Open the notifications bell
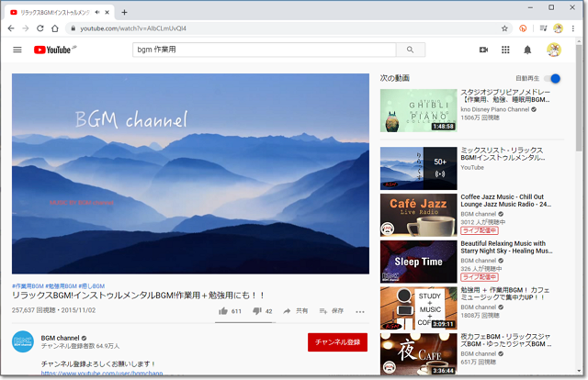Image resolution: width=588 pixels, height=380 pixels. 527,50
